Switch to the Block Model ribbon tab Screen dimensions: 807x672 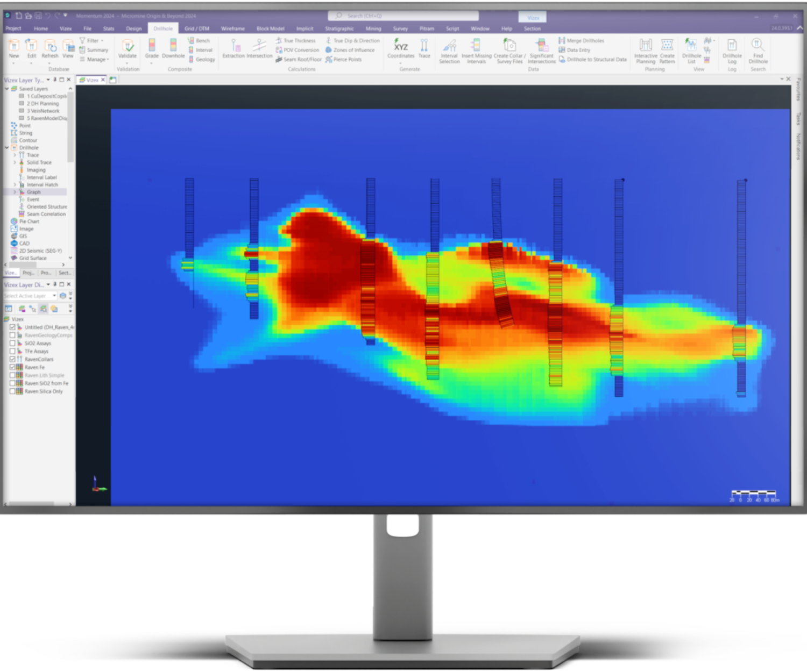270,28
